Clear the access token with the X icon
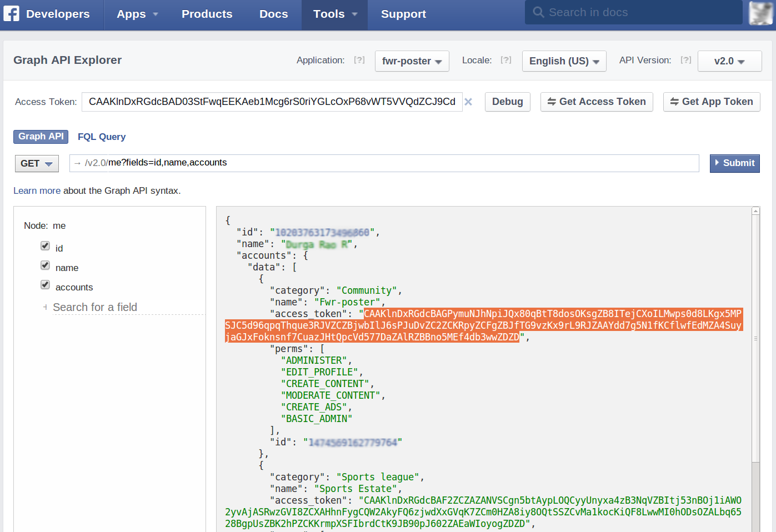 468,102
